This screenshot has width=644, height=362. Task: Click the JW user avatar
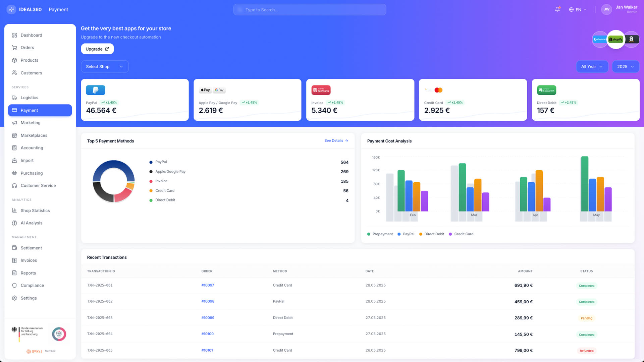pos(606,9)
